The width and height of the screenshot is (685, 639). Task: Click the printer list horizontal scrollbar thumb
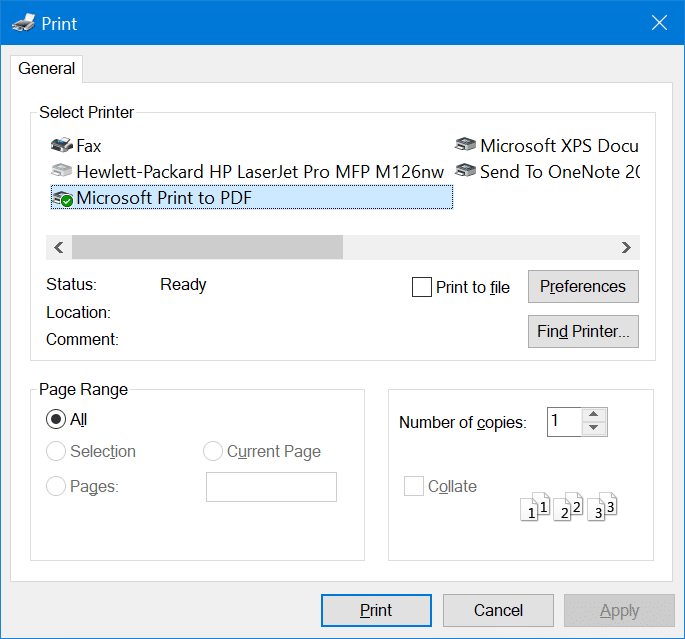coord(208,248)
